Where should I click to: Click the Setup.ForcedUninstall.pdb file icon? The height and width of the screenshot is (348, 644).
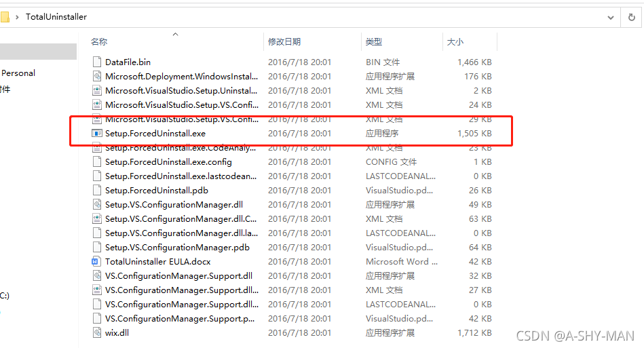point(97,191)
